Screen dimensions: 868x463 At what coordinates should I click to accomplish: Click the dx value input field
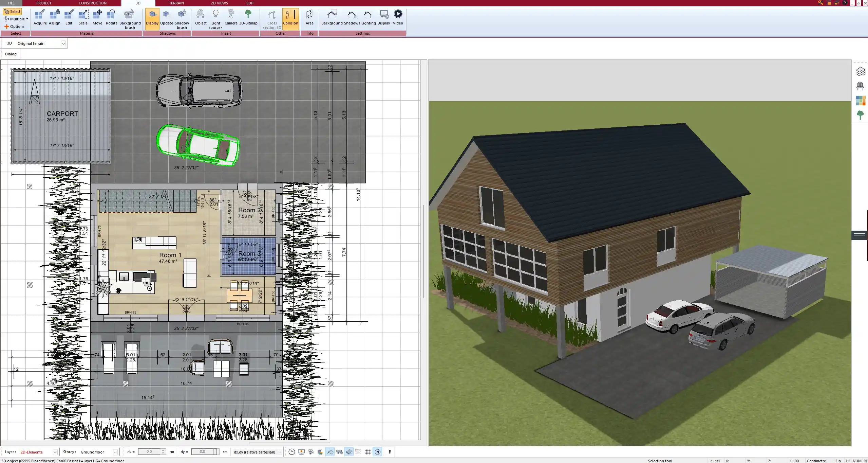(x=149, y=452)
